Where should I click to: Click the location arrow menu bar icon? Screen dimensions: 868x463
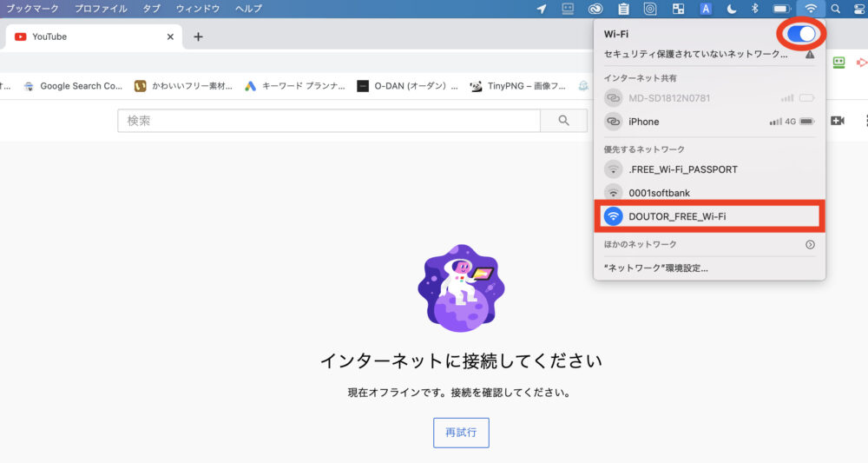542,9
